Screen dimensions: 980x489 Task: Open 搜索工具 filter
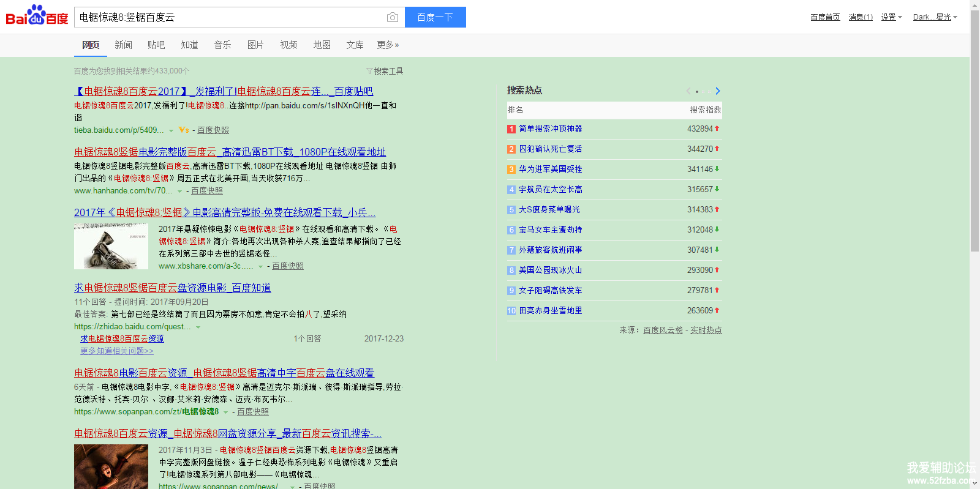pos(385,71)
